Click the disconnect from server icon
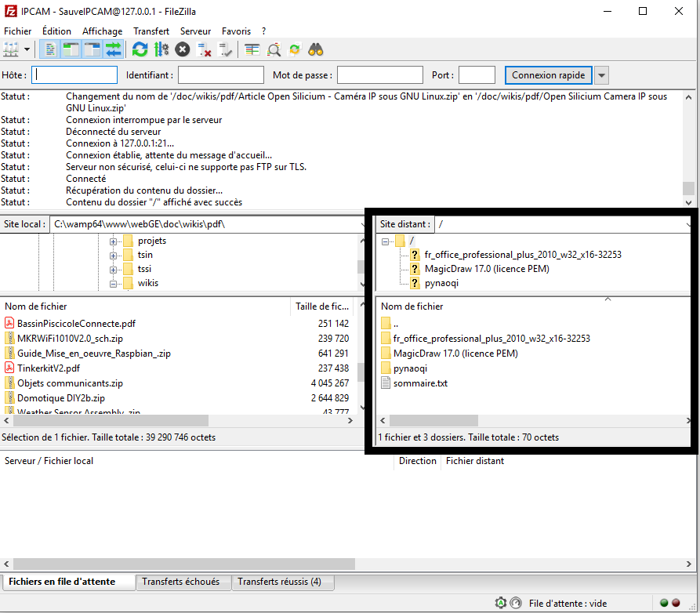Image resolution: width=700 pixels, height=613 pixels. pyautogui.click(x=204, y=49)
